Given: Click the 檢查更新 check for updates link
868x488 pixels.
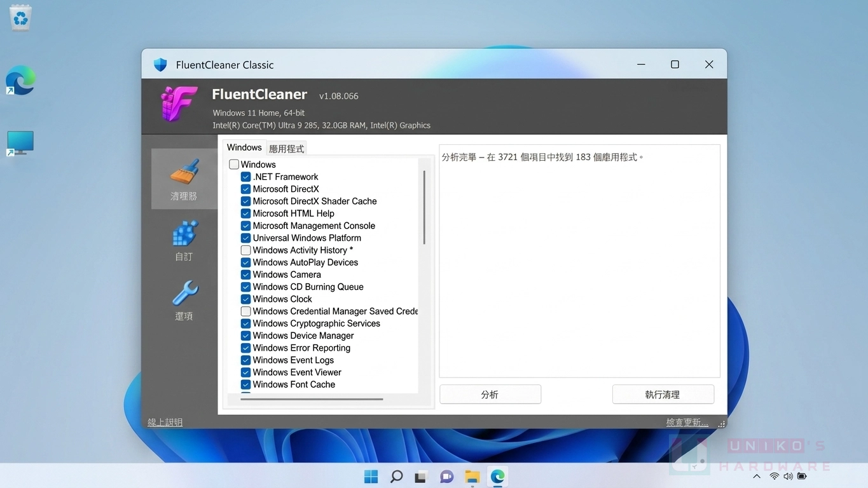Looking at the screenshot, I should [687, 423].
